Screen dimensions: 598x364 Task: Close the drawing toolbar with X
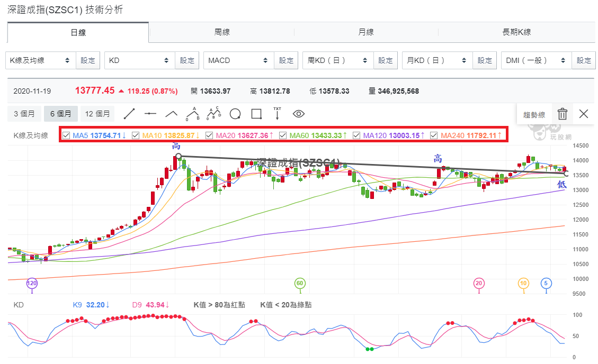click(x=583, y=113)
